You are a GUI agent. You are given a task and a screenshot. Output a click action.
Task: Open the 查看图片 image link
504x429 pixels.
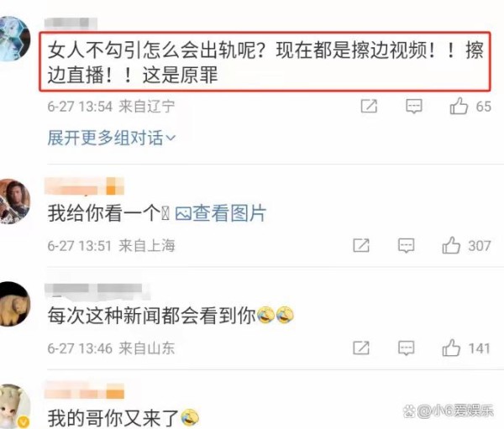point(220,213)
